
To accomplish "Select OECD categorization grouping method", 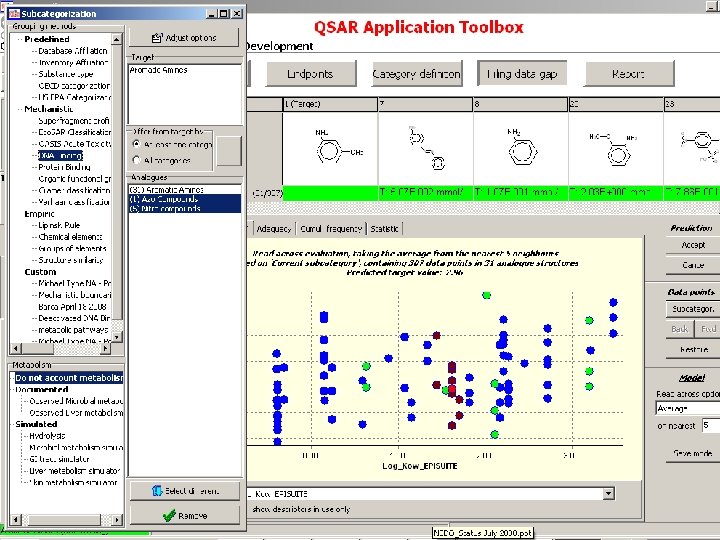I will pyautogui.click(x=74, y=86).
